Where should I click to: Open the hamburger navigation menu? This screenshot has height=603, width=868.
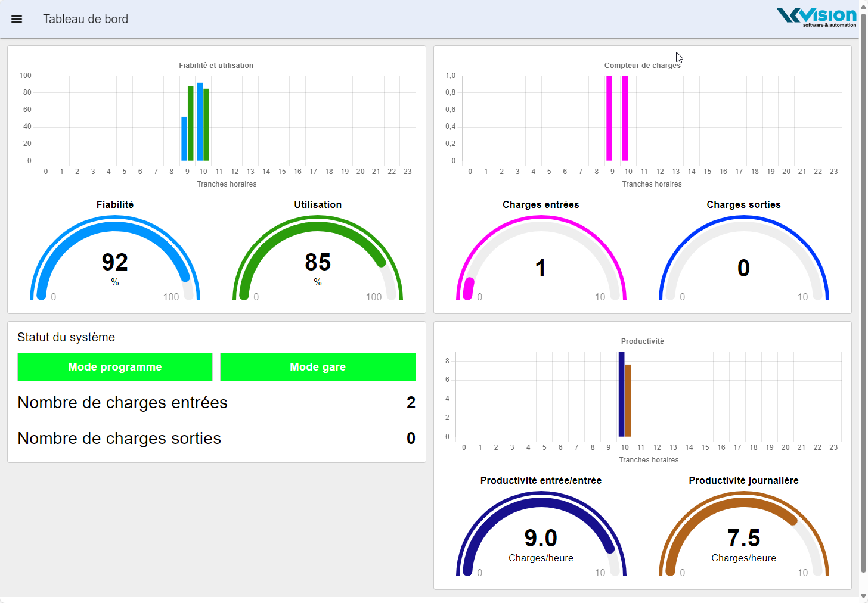[x=17, y=18]
